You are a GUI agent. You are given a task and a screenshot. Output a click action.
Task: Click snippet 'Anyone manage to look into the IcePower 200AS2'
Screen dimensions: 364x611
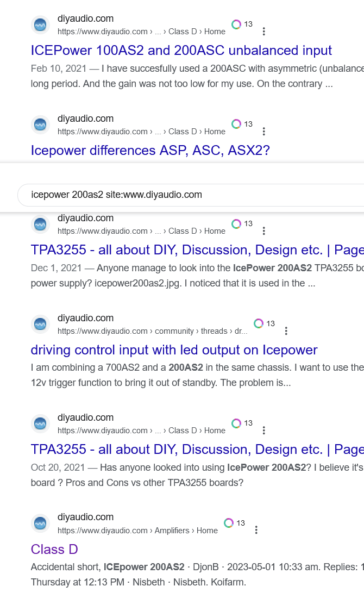click(197, 276)
